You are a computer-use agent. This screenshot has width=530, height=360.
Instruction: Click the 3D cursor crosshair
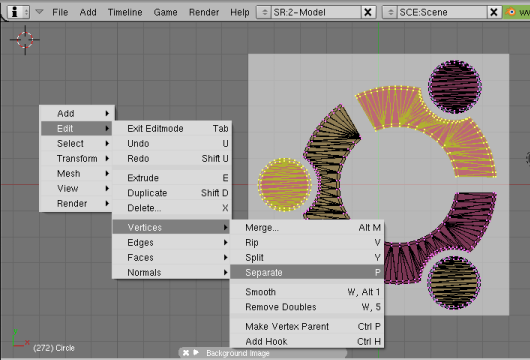coord(25,40)
